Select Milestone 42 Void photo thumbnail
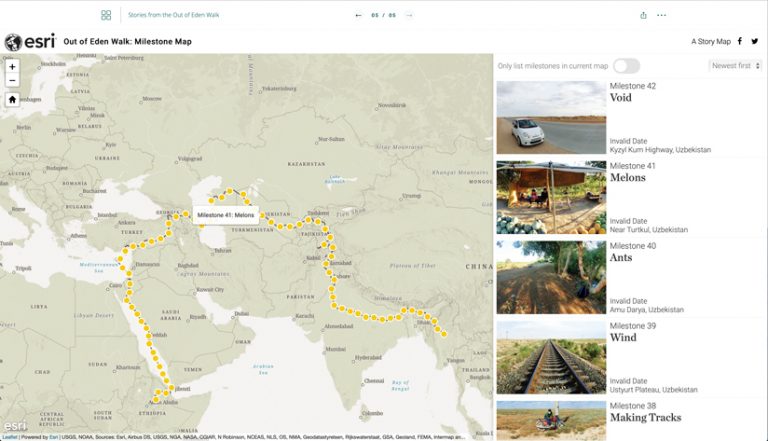The width and height of the screenshot is (768, 441). tap(551, 118)
